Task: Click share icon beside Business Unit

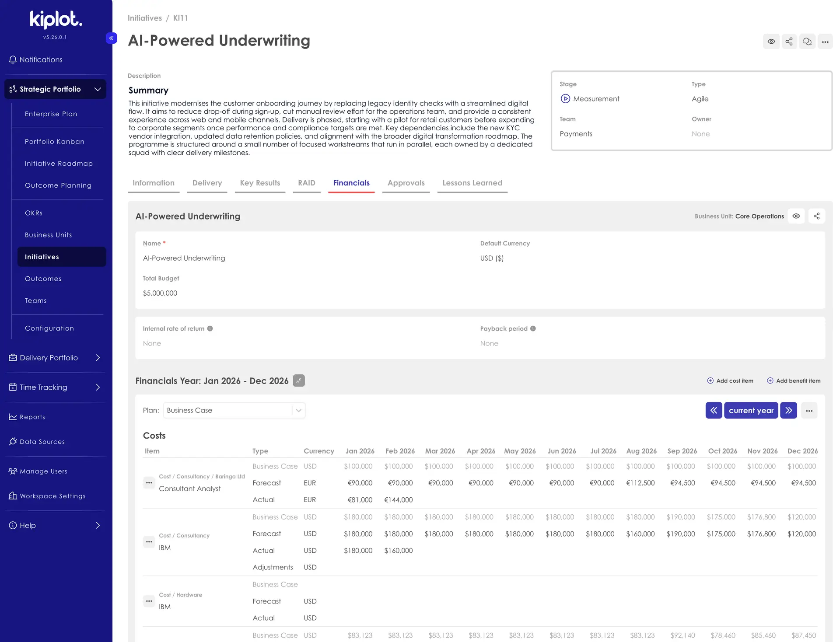Action: [817, 216]
